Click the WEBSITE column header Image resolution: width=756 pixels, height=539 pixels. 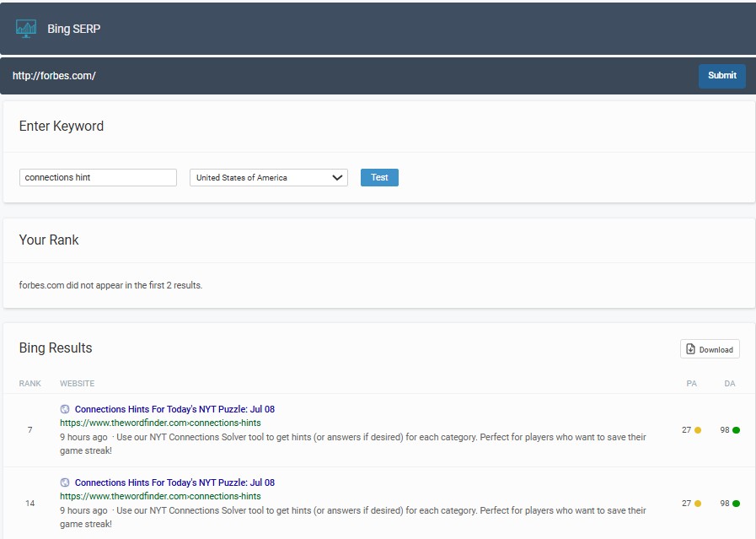click(x=78, y=384)
